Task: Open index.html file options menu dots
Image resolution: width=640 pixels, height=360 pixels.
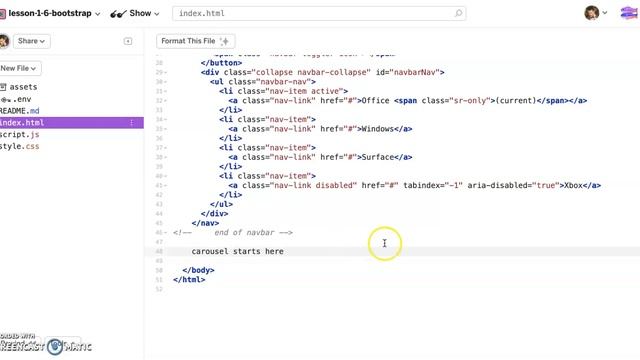Action: coord(131,122)
